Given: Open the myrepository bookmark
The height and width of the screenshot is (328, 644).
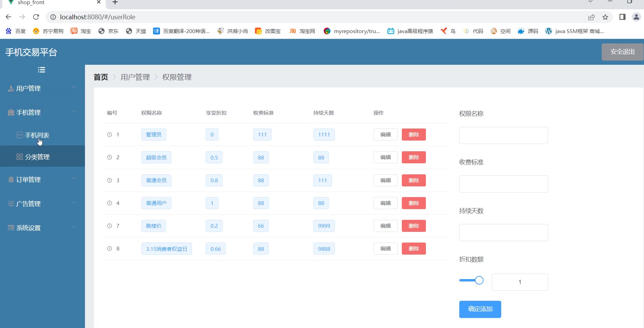Looking at the screenshot, I should (352, 31).
